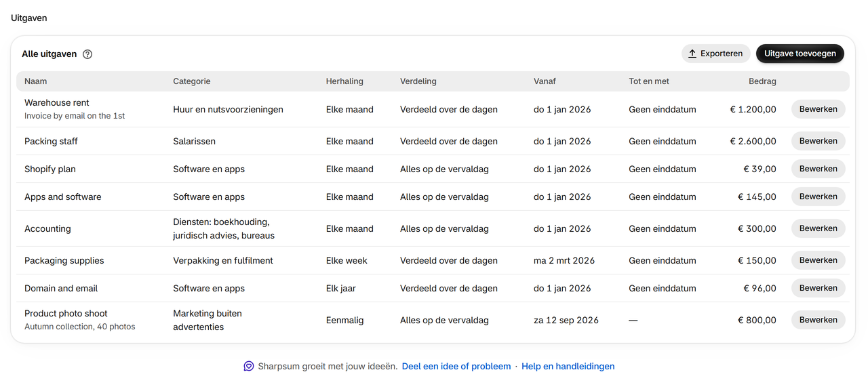
Task: Open Bewerken for Apps and software
Action: coord(818,197)
